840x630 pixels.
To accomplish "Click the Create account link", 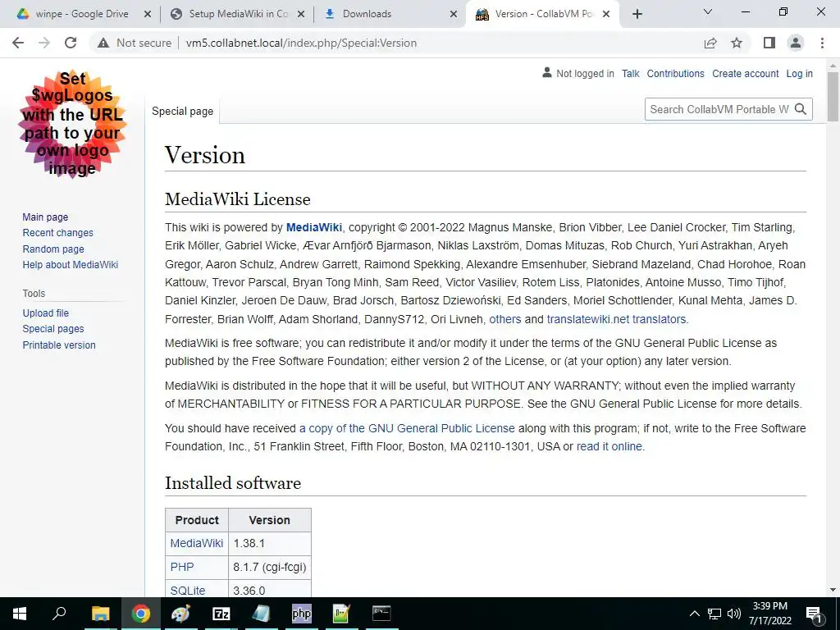I will (745, 74).
